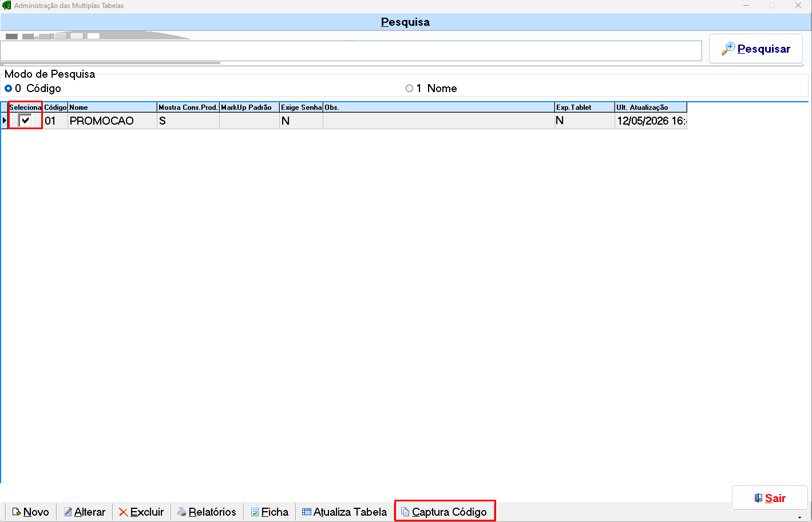Screen dimensions: 812x522
Task: Click the row indicator arrow for PROMOCAO
Action: click(5, 120)
